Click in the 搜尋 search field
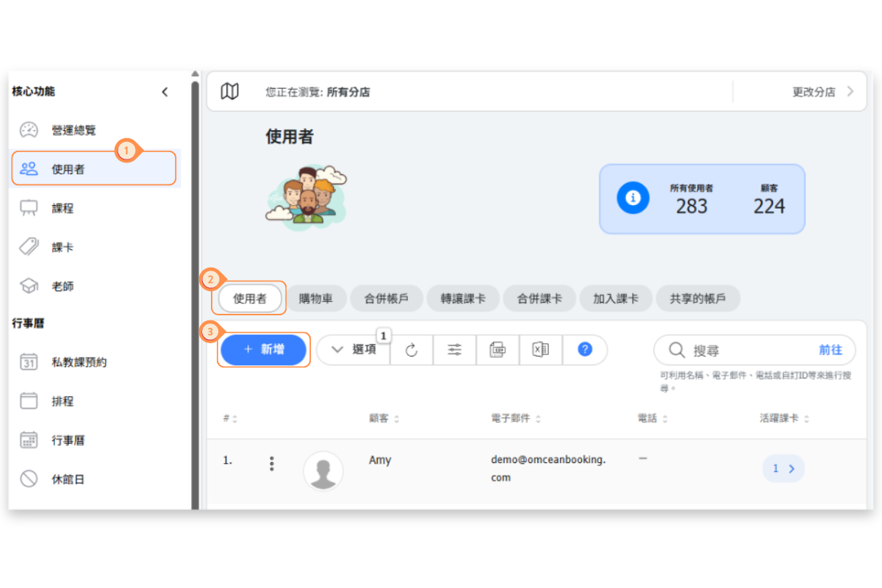The image size is (882, 588). pyautogui.click(x=750, y=351)
